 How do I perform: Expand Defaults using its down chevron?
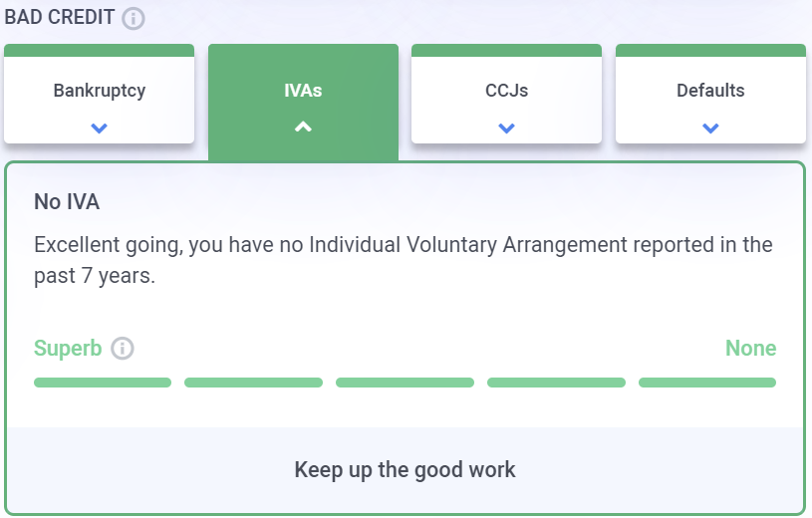point(710,128)
